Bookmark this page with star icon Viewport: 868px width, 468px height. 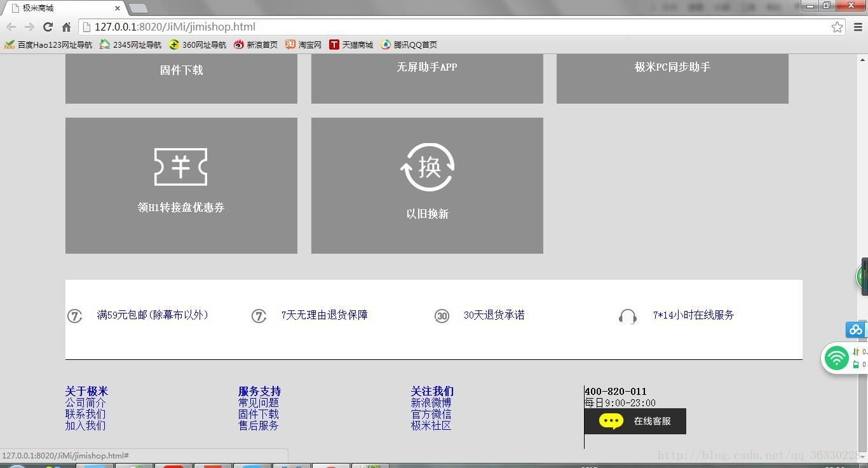tap(837, 27)
